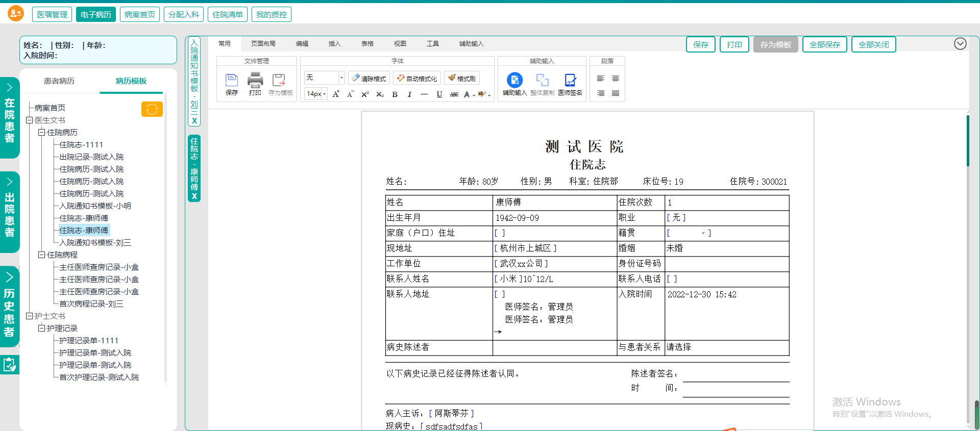980x431 pixels.
Task: Close the 住院志-康师傅 vertical tab
Action: tap(194, 196)
